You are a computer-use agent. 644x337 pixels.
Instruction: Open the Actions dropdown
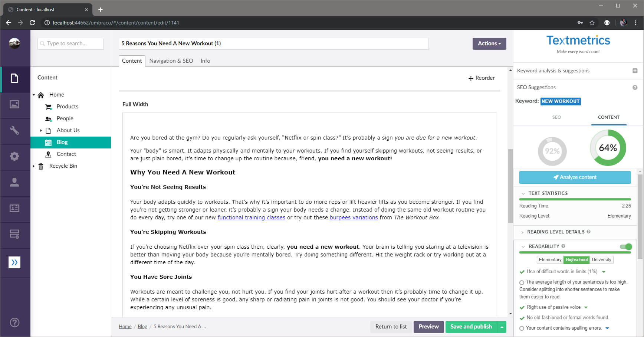click(489, 43)
